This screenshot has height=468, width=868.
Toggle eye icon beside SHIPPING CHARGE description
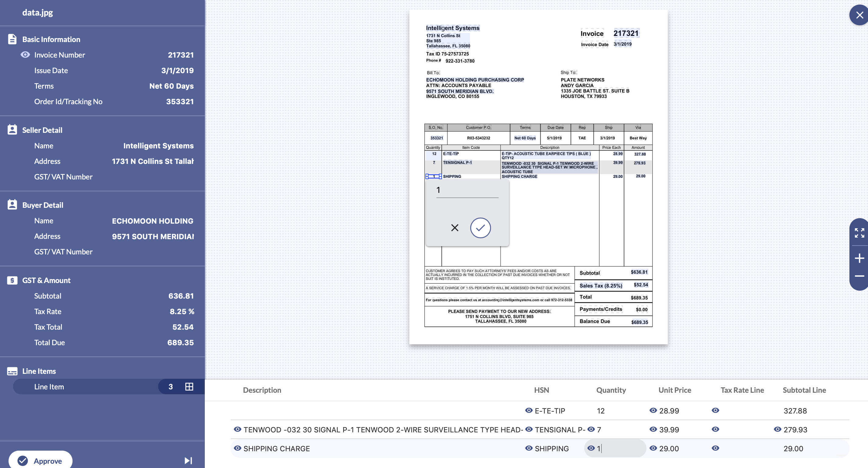click(237, 448)
